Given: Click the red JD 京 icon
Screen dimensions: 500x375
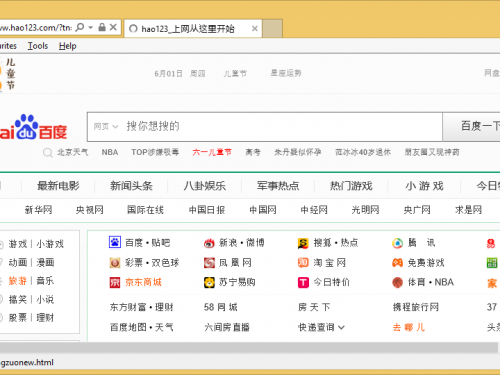Looking at the screenshot, I should (x=115, y=283).
